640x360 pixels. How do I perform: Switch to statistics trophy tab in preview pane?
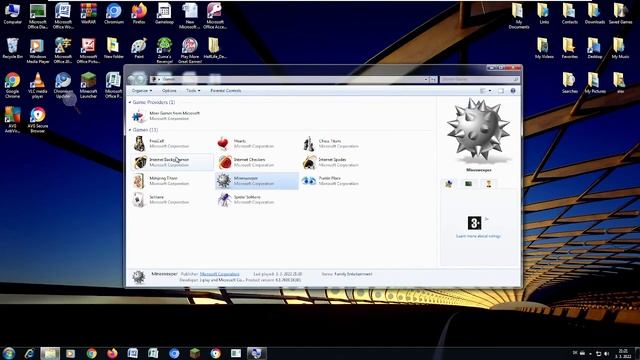pos(489,184)
